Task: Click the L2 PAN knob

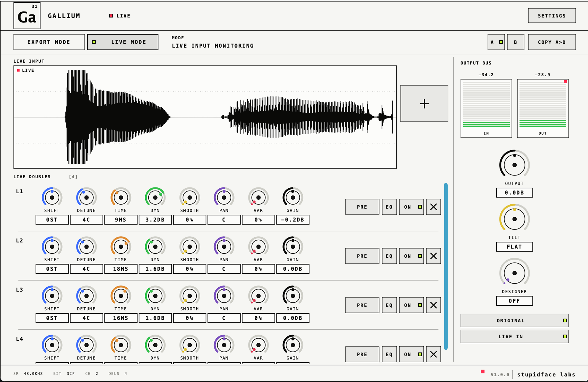Action: pos(224,246)
